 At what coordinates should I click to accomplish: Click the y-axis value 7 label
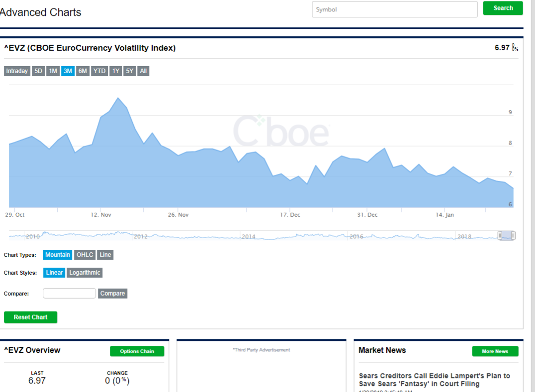click(x=511, y=173)
